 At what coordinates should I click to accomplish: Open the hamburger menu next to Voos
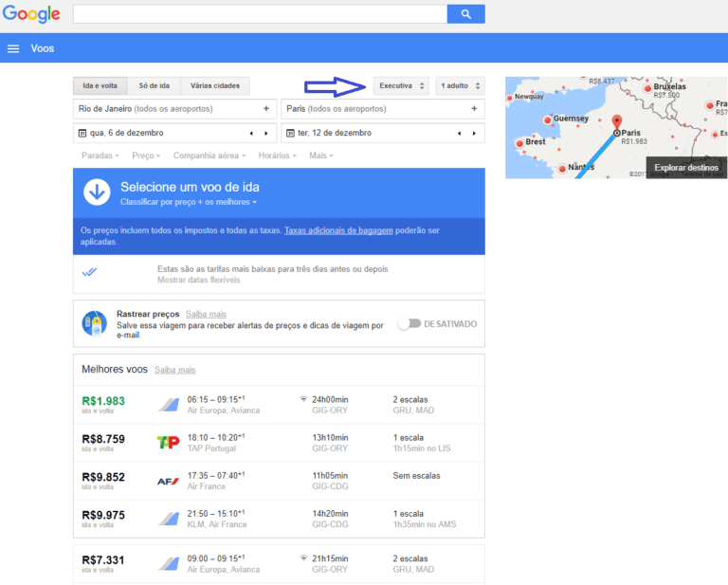pyautogui.click(x=13, y=48)
